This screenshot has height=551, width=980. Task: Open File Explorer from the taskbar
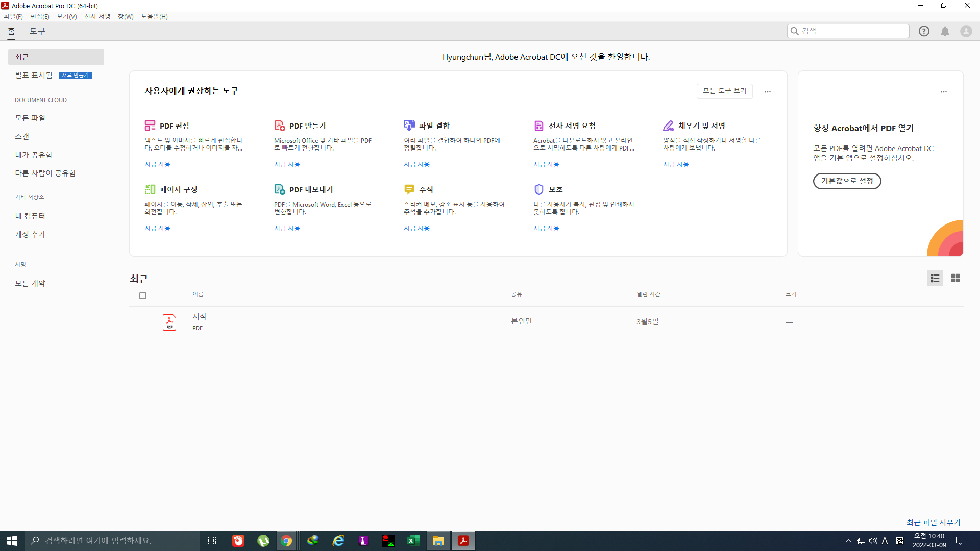(438, 541)
